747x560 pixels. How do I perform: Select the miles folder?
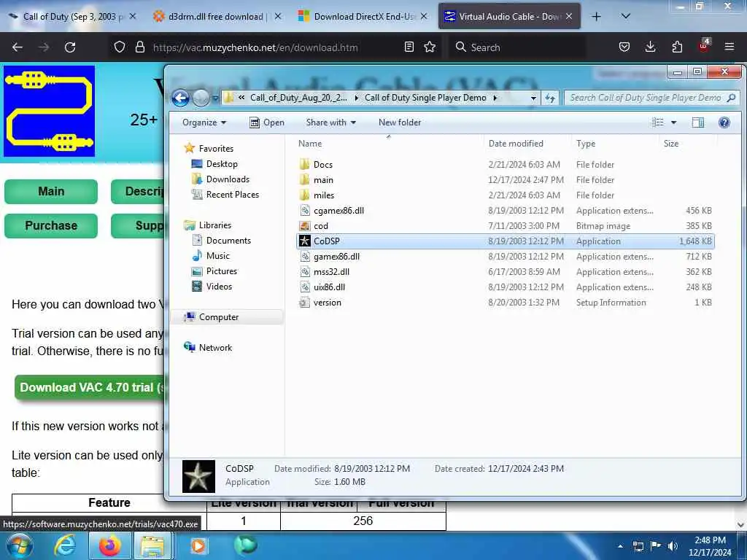click(x=506, y=195)
